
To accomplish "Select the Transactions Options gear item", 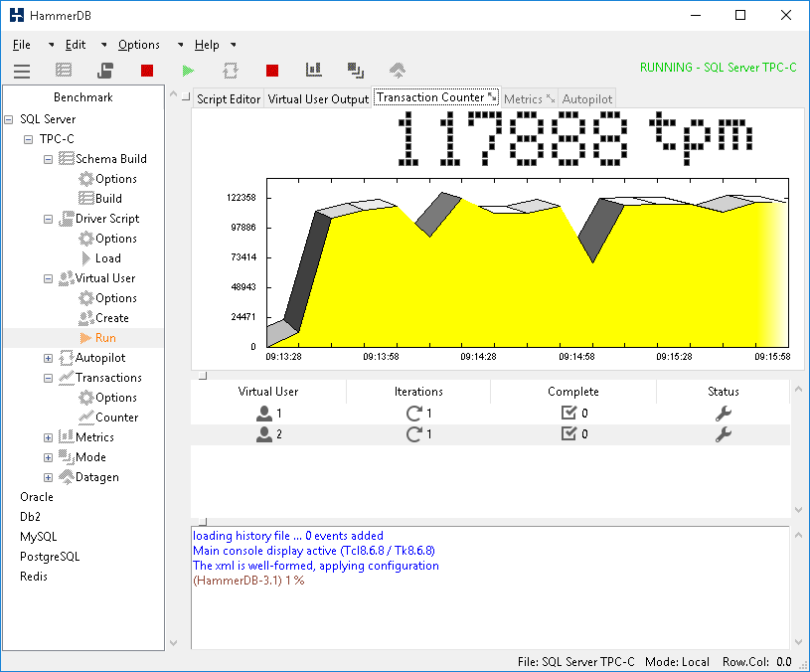I will (x=108, y=398).
